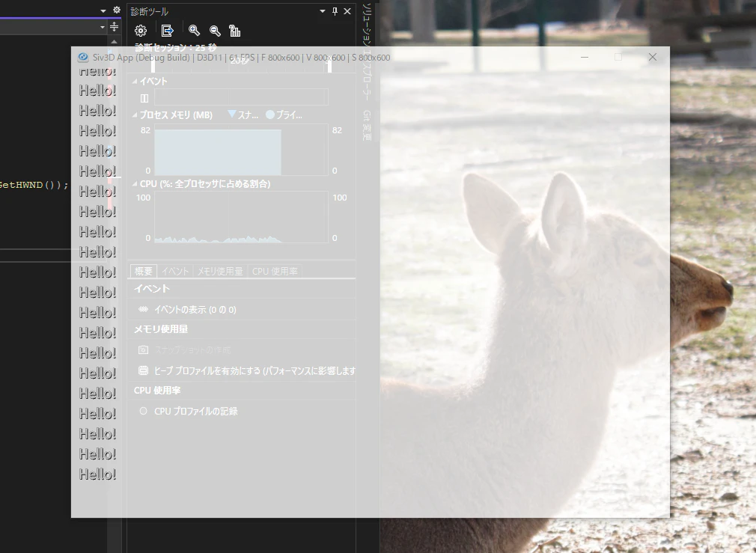Click the 診断セッション: 25 秒 label
Screen dimensions: 756x553
(x=175, y=47)
